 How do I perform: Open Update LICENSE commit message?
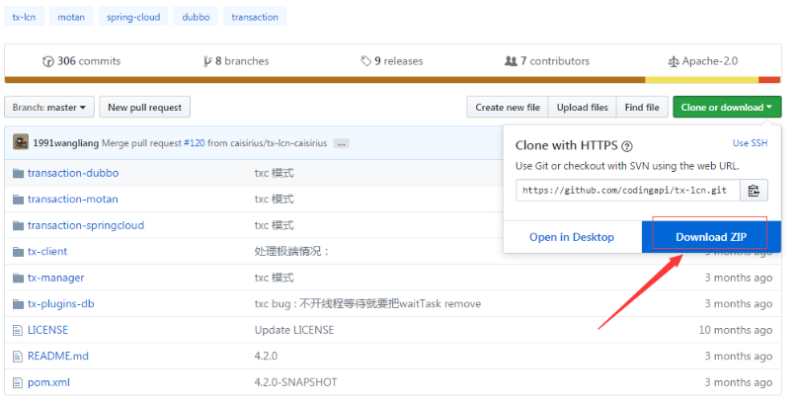coord(294,330)
